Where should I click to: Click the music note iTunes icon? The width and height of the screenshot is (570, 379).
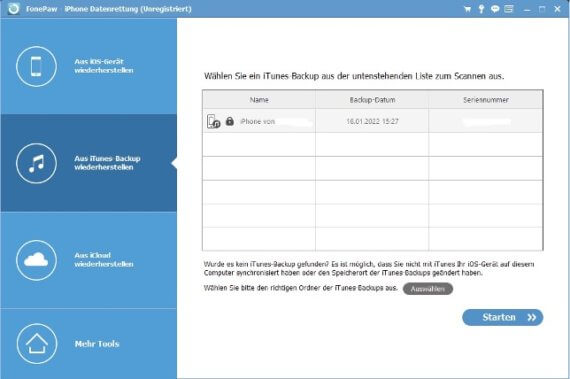click(x=36, y=164)
